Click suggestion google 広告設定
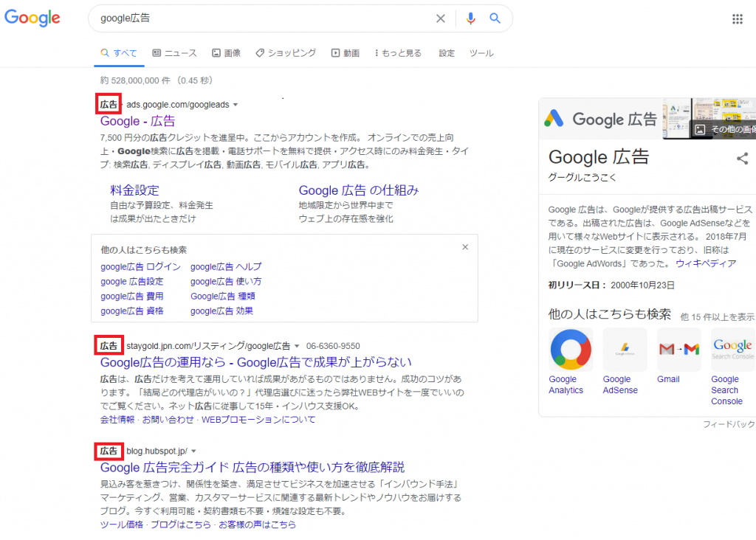 [x=132, y=281]
